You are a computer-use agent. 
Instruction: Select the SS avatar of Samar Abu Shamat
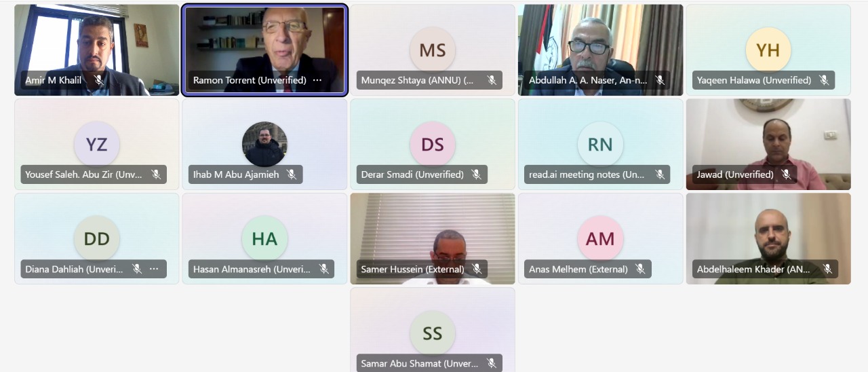tap(433, 333)
